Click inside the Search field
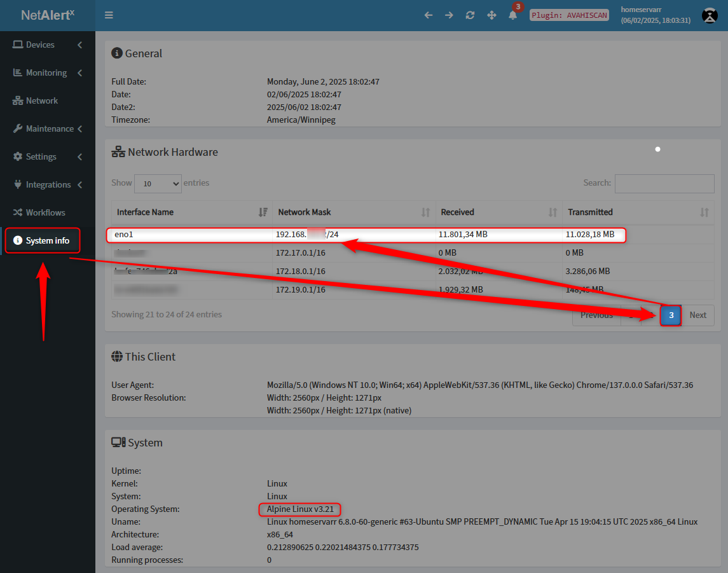 click(664, 184)
